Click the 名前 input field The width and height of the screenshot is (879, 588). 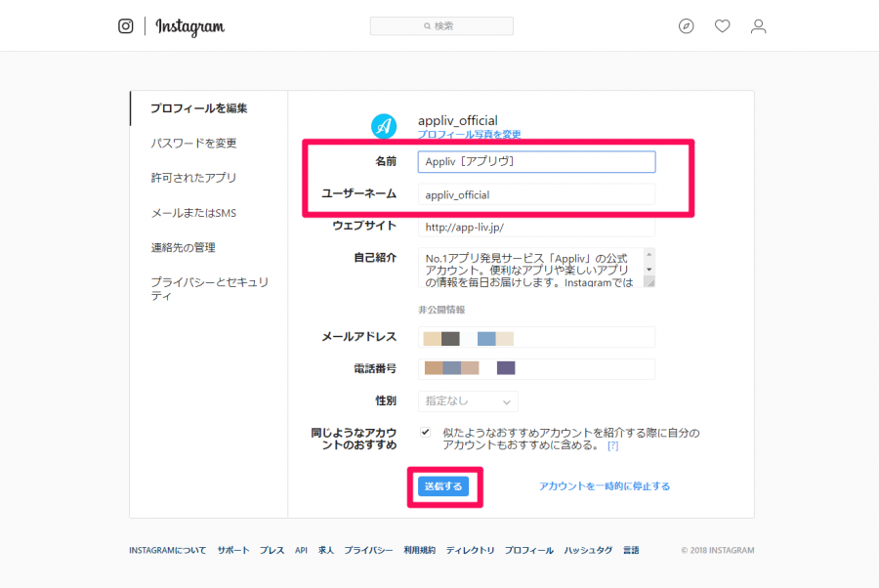(x=536, y=162)
